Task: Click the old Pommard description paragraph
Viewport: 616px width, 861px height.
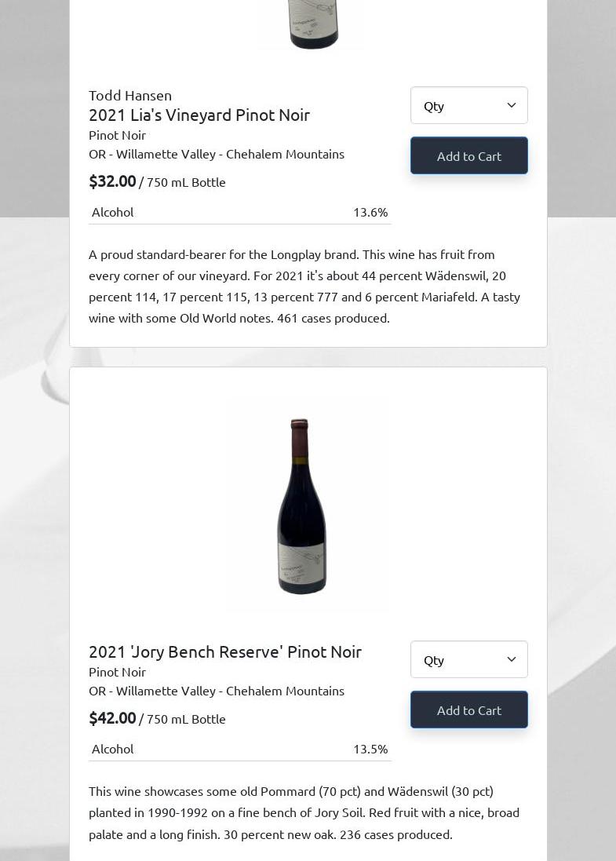Action: click(x=304, y=812)
